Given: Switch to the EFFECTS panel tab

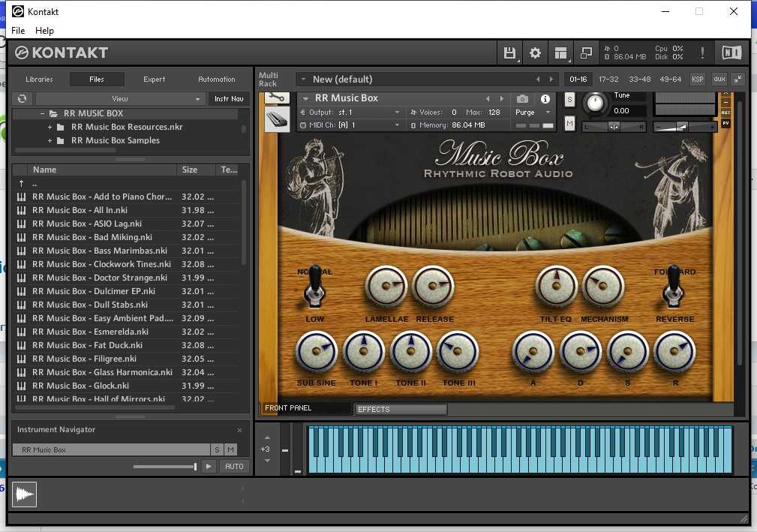Looking at the screenshot, I should [400, 410].
